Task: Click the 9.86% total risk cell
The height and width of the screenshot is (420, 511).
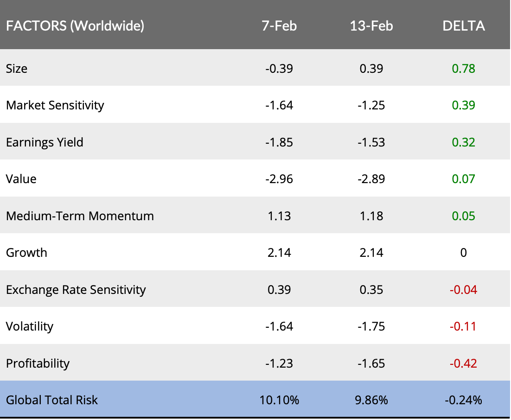Action: 371,400
